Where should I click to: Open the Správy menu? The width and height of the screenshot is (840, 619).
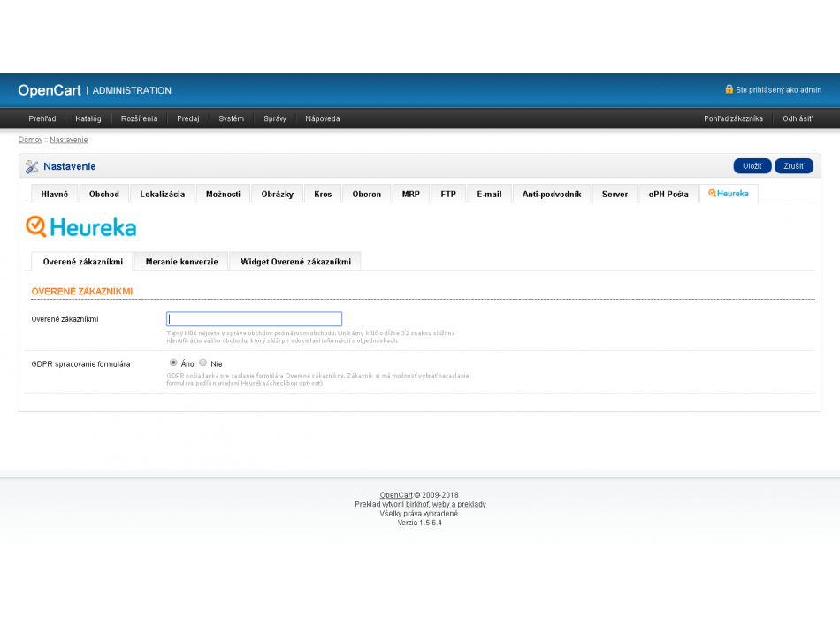[275, 118]
